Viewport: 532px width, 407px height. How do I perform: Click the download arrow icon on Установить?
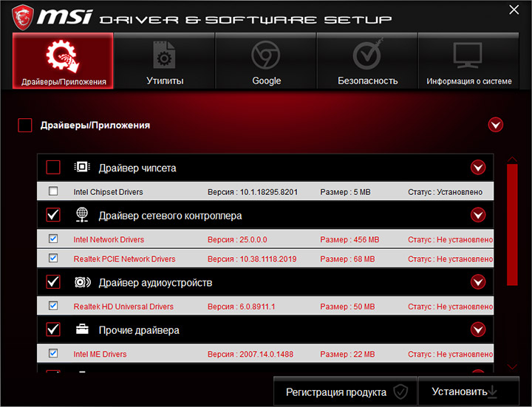pyautogui.click(x=492, y=392)
